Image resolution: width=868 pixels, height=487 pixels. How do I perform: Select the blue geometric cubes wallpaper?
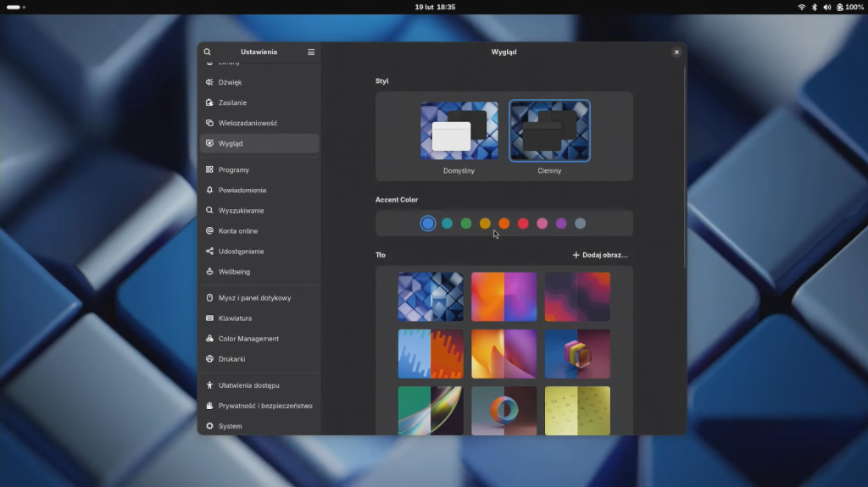pyautogui.click(x=431, y=296)
